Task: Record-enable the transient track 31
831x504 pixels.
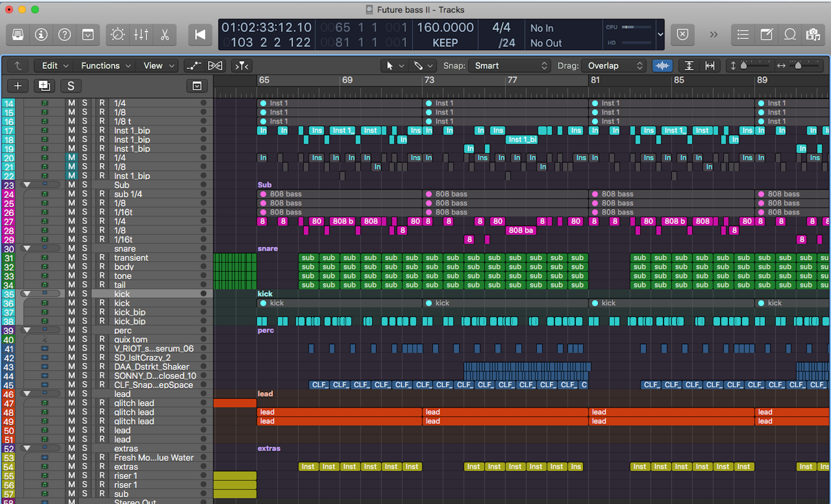Action: point(102,257)
